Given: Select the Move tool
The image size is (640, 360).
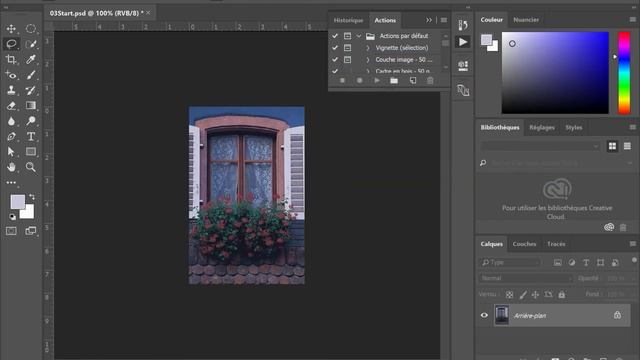Looking at the screenshot, I should [11, 29].
